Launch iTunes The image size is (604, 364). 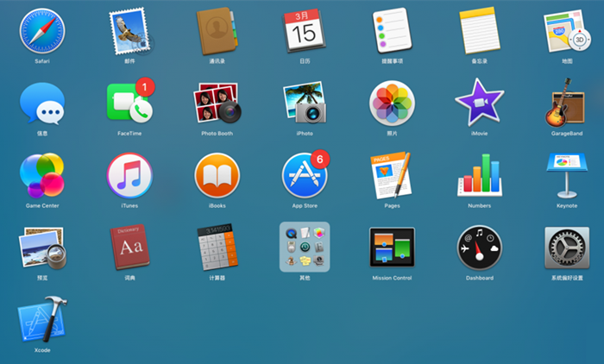coord(129,176)
